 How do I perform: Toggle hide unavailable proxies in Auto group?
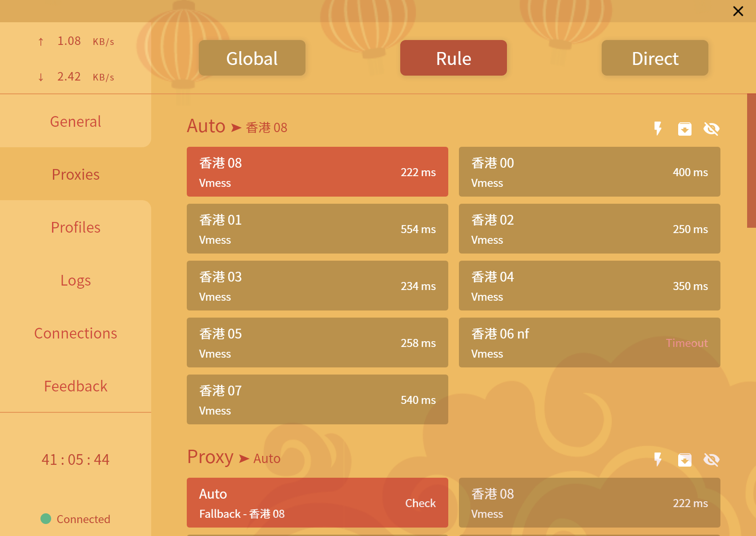tap(711, 129)
